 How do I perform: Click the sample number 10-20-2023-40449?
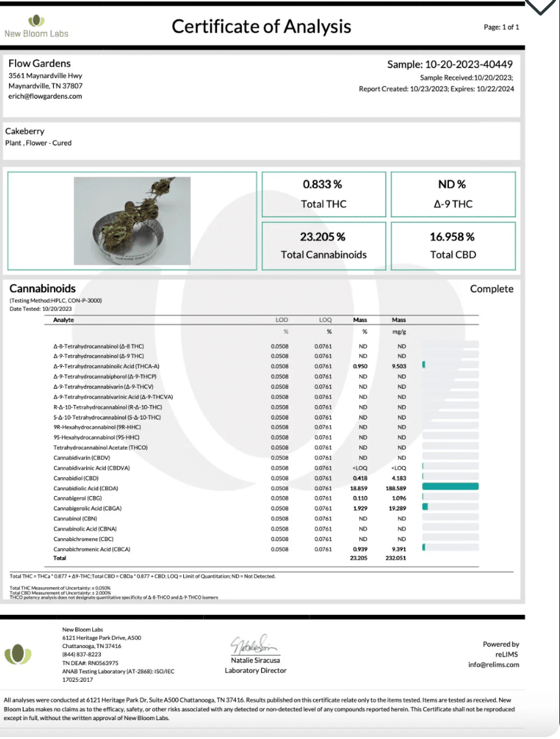pyautogui.click(x=469, y=64)
